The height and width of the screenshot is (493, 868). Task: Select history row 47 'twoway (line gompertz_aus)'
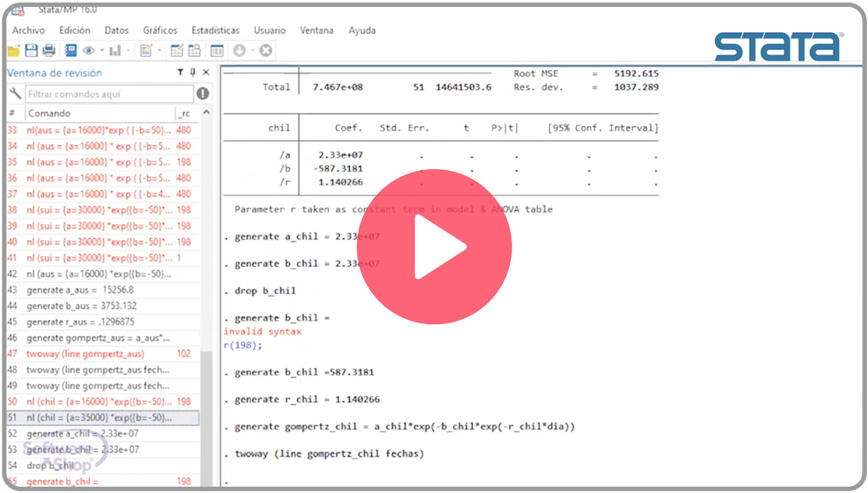point(103,354)
